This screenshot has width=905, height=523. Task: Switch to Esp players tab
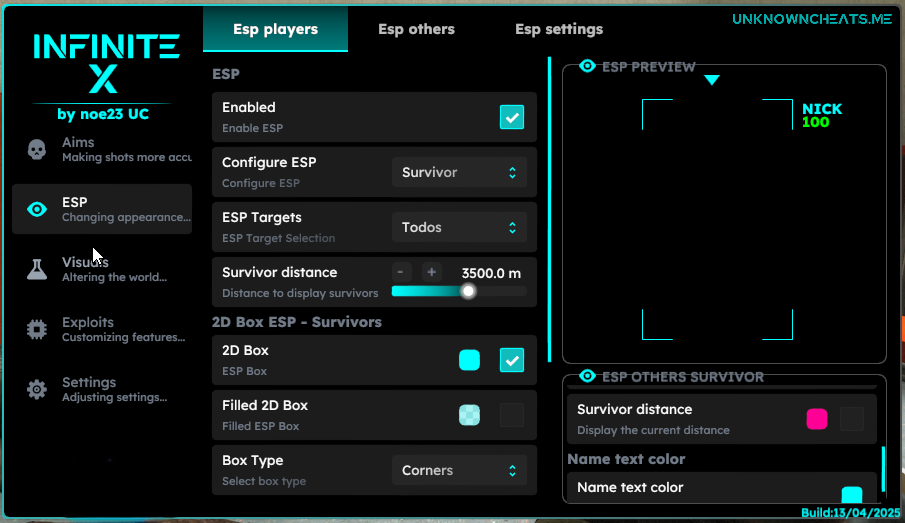coord(275,29)
